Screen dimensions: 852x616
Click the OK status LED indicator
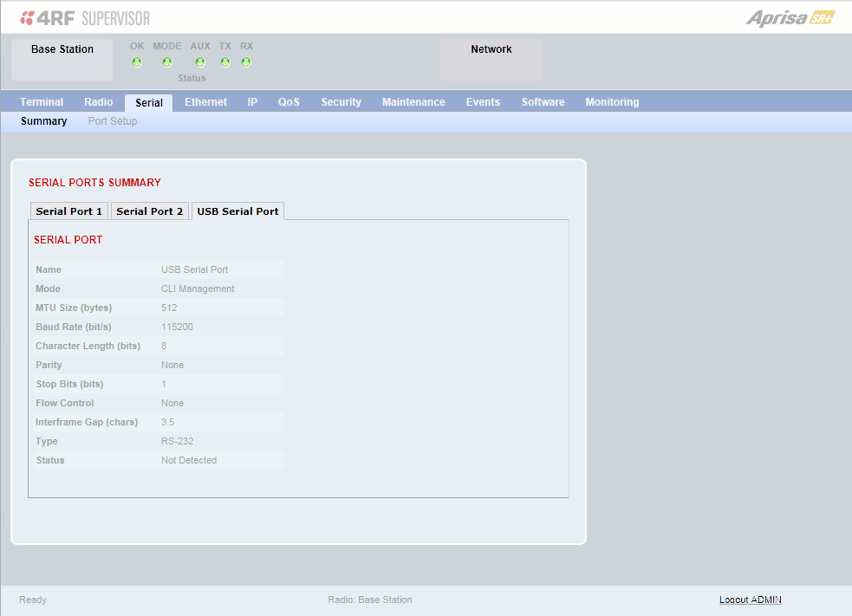(137, 62)
